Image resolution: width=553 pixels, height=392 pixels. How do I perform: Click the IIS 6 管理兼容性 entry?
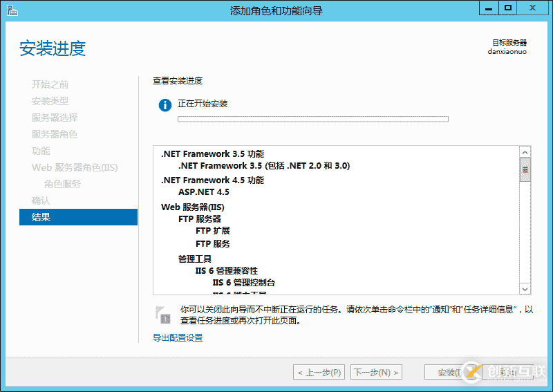point(227,270)
